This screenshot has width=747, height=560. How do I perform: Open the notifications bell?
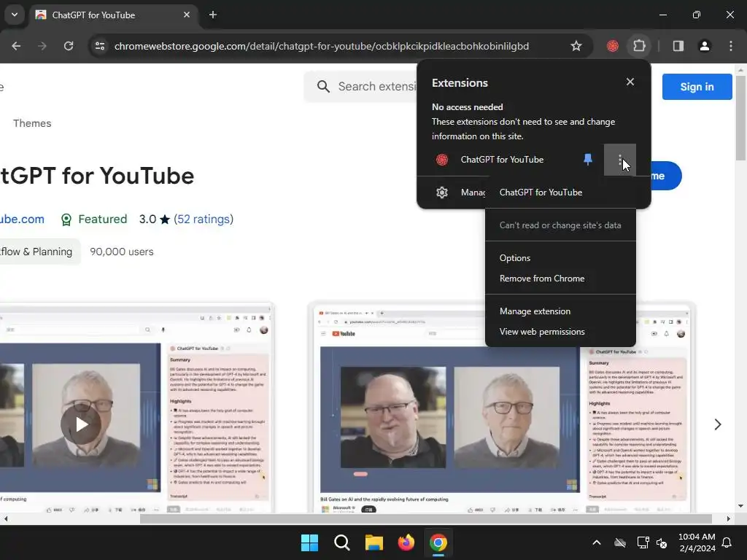[727, 542]
